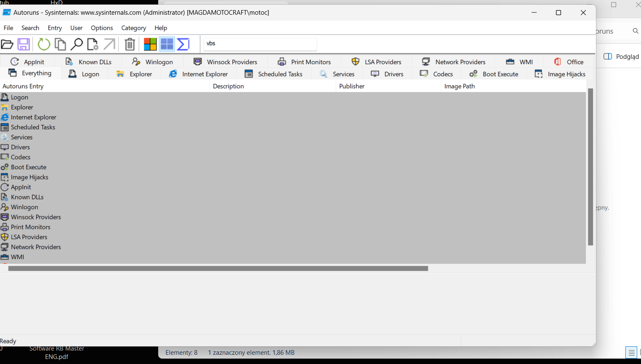Screen dimensions: 641x364
Task: Toggle the Hide Microsoft Entries colored logo
Action: 150,44
